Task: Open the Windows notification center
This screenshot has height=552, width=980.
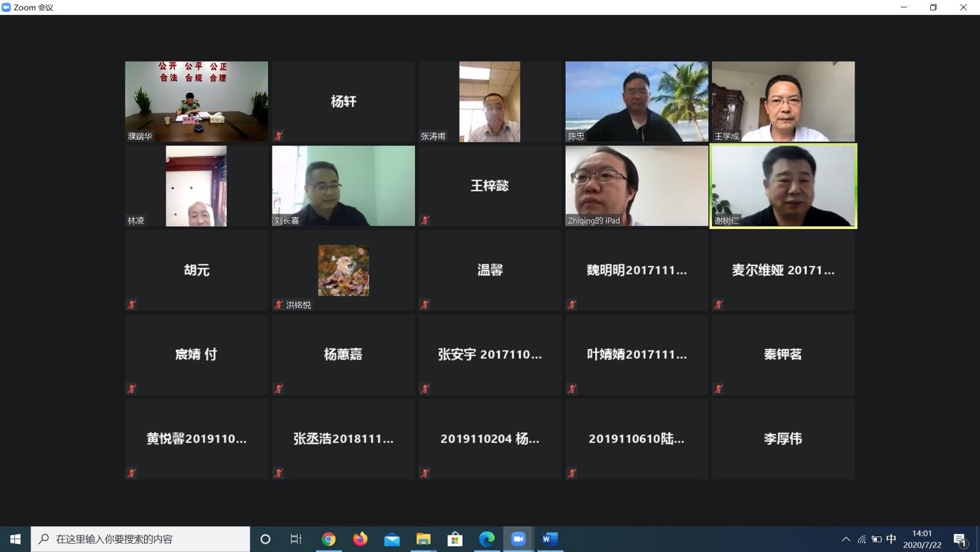Action: 960,539
